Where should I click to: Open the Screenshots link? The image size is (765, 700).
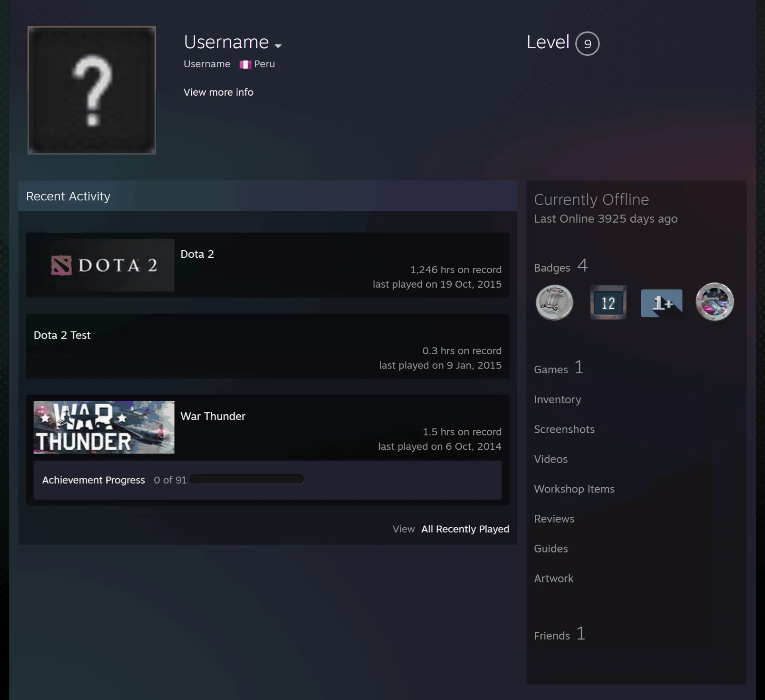coord(564,429)
